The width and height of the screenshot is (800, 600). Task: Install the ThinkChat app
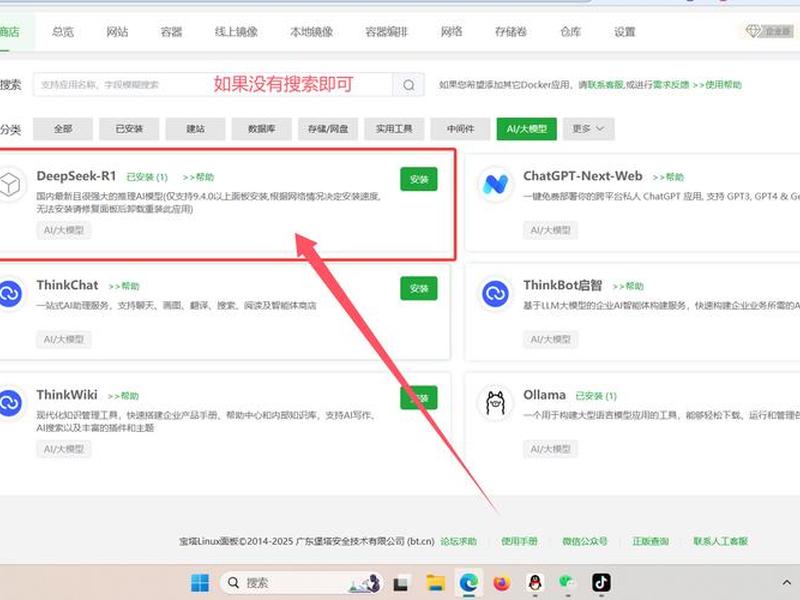pos(419,288)
